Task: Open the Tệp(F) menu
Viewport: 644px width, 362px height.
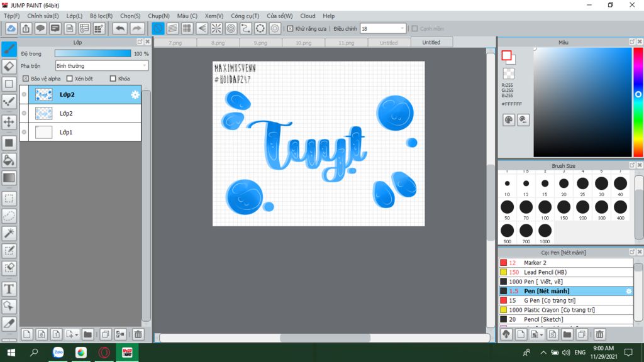Action: tap(11, 16)
